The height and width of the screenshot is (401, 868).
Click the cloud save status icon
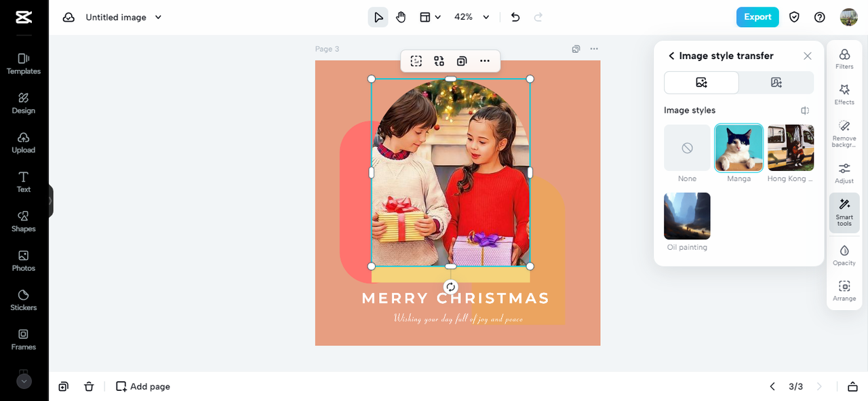point(68,18)
